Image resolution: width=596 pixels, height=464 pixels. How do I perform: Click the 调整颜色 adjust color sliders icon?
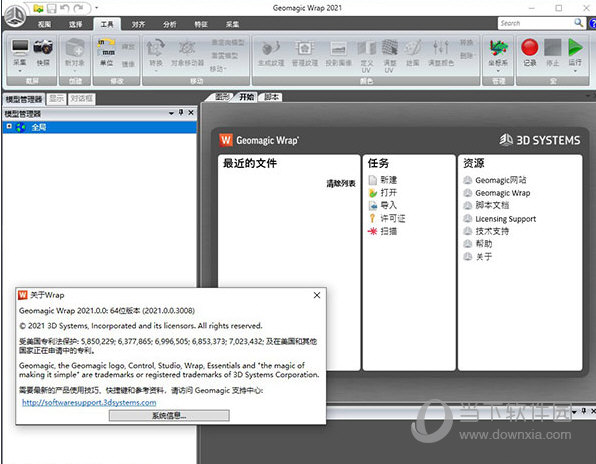[441, 48]
